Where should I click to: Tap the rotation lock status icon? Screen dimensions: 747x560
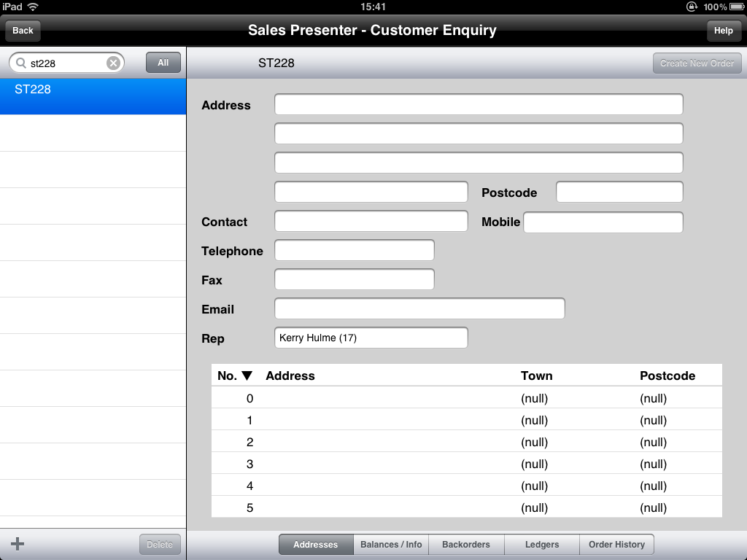692,7
